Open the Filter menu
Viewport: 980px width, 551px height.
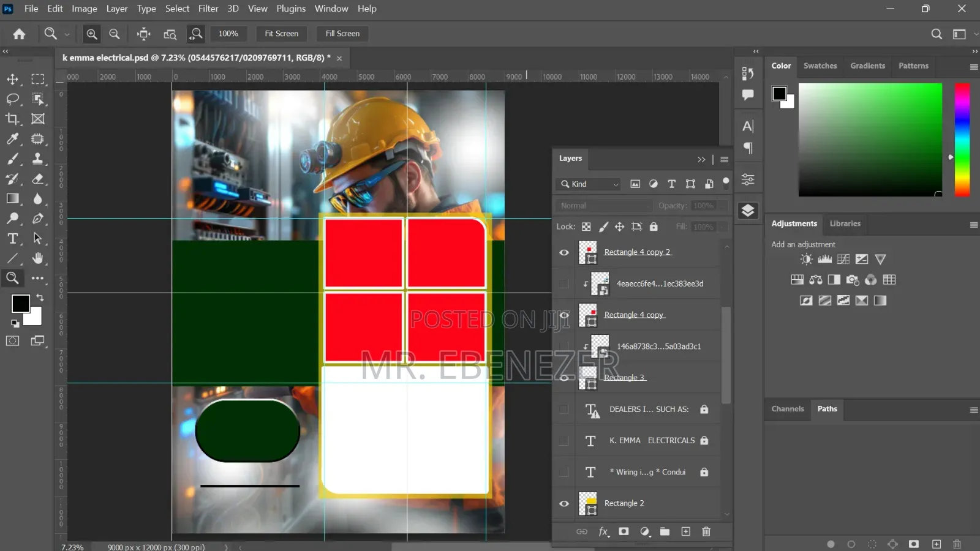pos(208,9)
